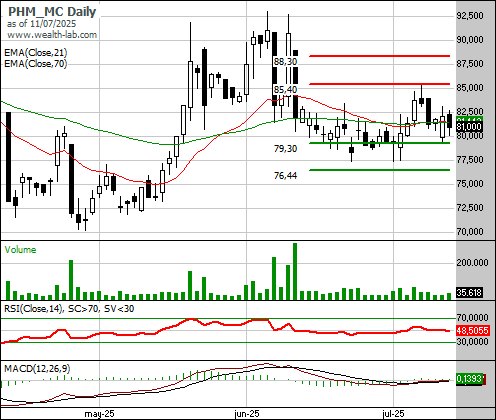Click the may-25 date axis label
Image resolution: width=496 pixels, height=420 pixels.
[99, 414]
